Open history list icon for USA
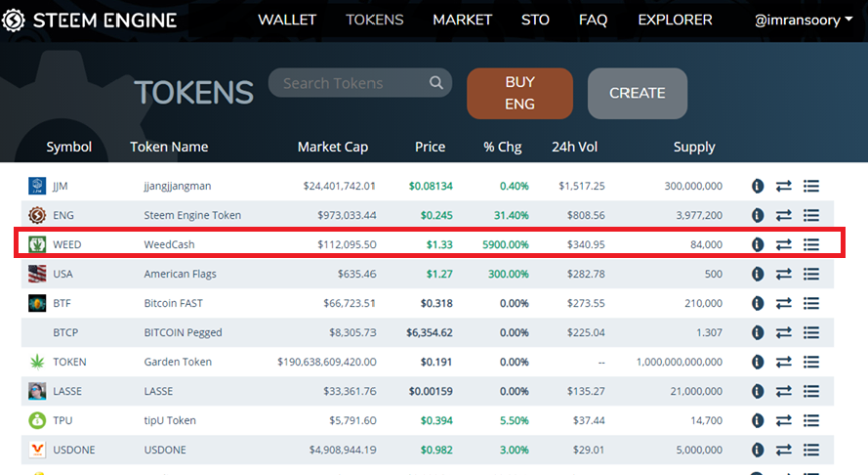868x475 pixels. pyautogui.click(x=811, y=274)
